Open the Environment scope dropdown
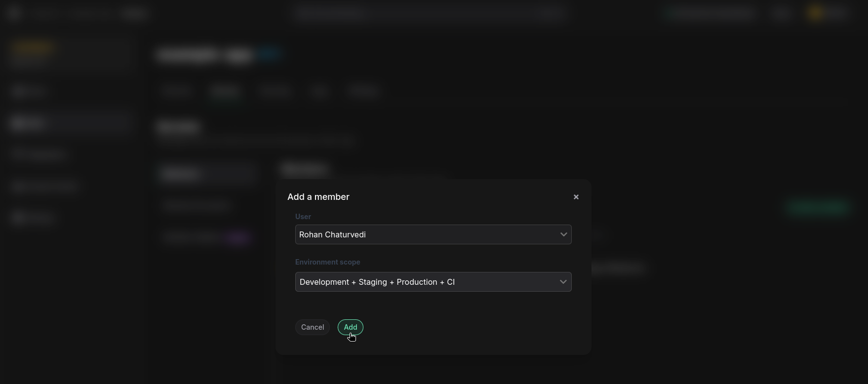The height and width of the screenshot is (384, 868). (433, 282)
